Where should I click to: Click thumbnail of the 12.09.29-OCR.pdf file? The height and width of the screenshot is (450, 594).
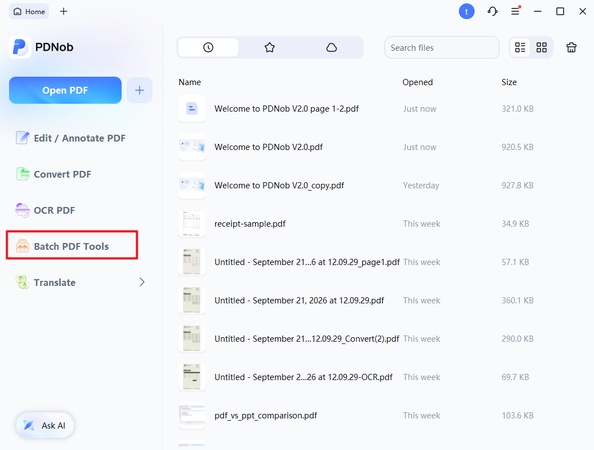[x=192, y=377]
